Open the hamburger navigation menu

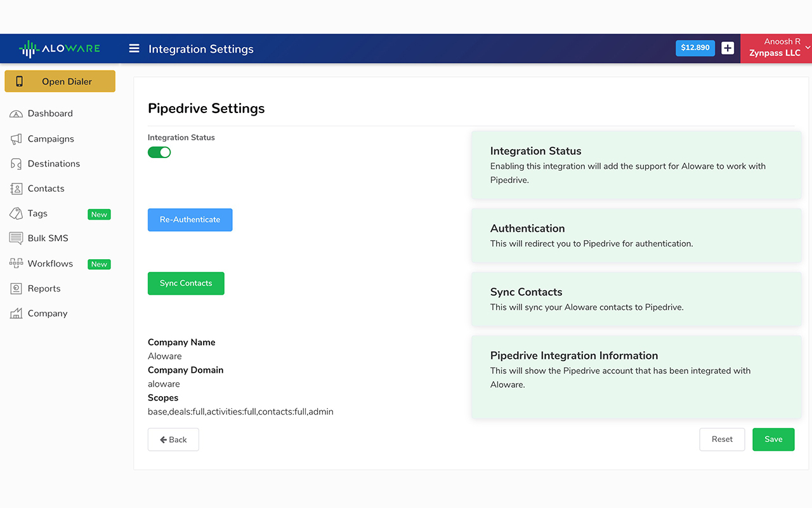(x=134, y=48)
